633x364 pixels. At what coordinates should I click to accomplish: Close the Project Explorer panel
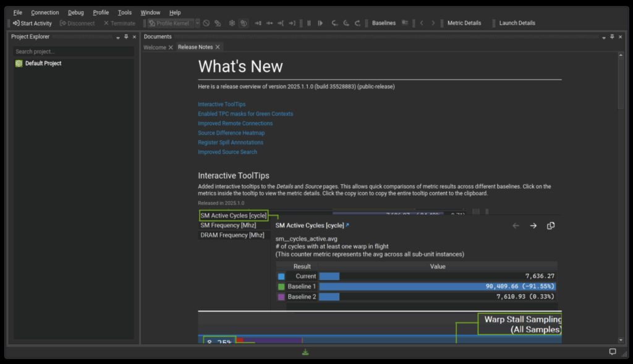point(134,37)
